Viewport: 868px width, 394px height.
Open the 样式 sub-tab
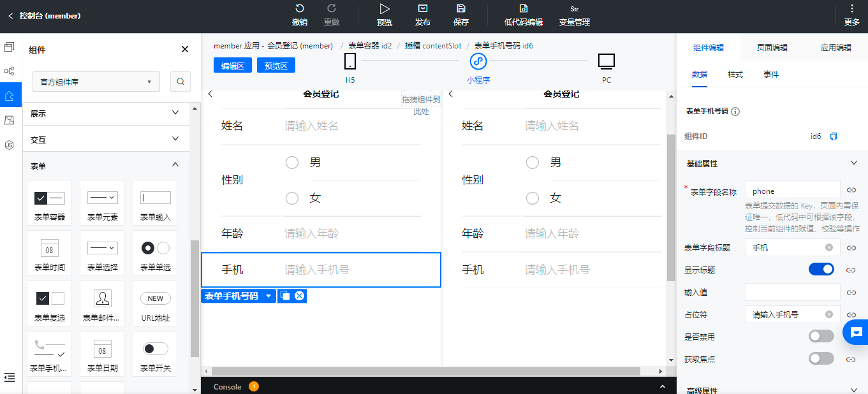(x=735, y=75)
